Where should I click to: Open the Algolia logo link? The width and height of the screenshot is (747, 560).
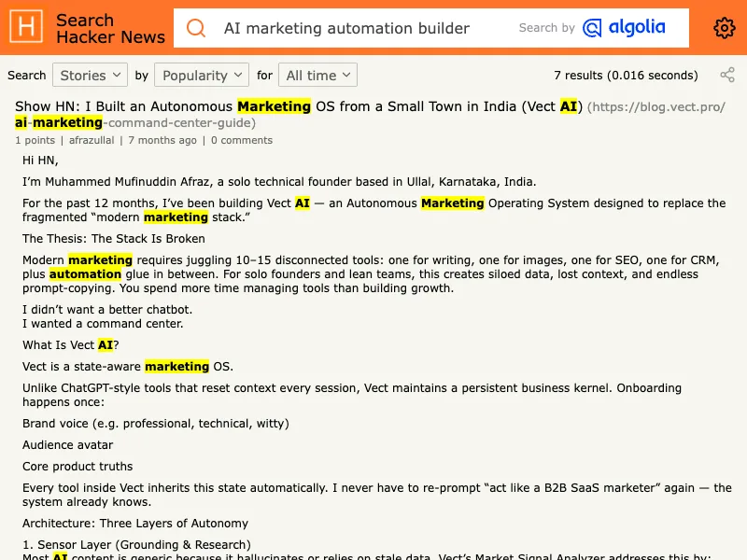tap(624, 28)
